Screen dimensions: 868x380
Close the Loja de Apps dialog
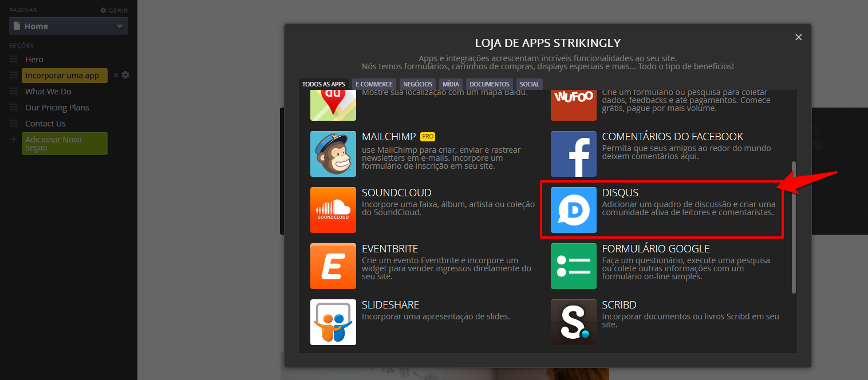pyautogui.click(x=799, y=37)
